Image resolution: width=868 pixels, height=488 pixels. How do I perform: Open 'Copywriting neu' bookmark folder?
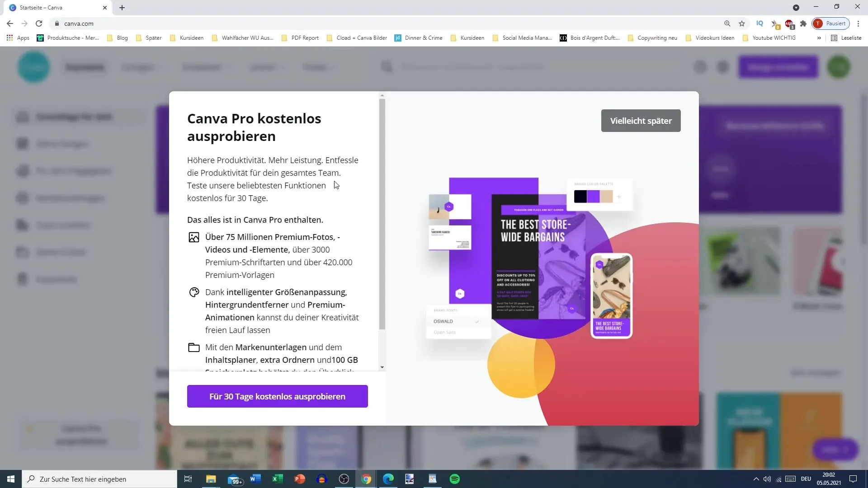point(652,38)
